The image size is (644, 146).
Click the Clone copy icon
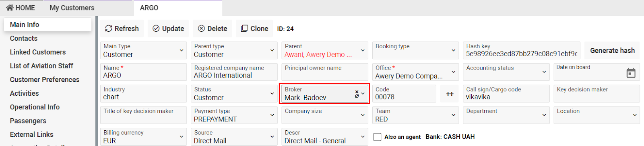coord(244,29)
